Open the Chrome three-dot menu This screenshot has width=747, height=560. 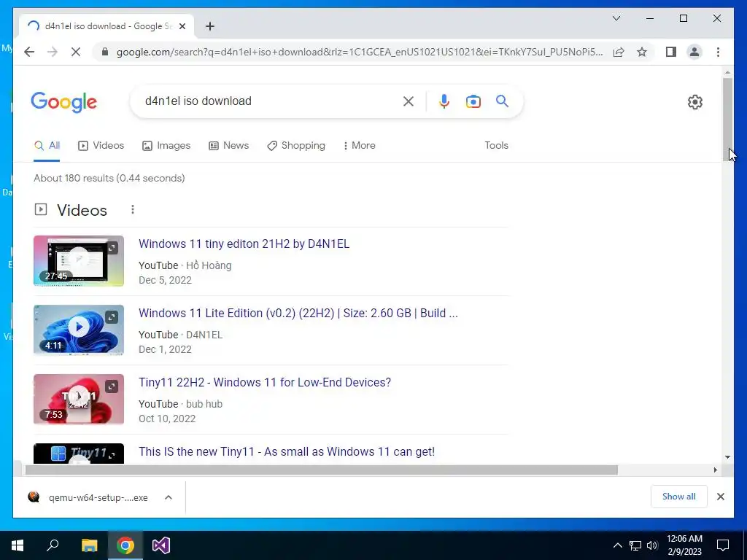click(718, 52)
